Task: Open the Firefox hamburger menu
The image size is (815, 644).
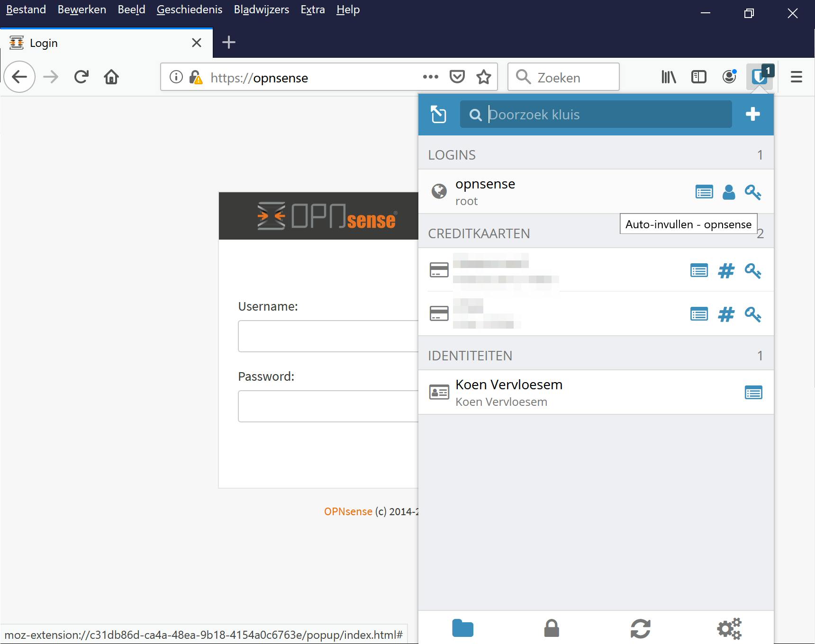Action: (x=797, y=77)
